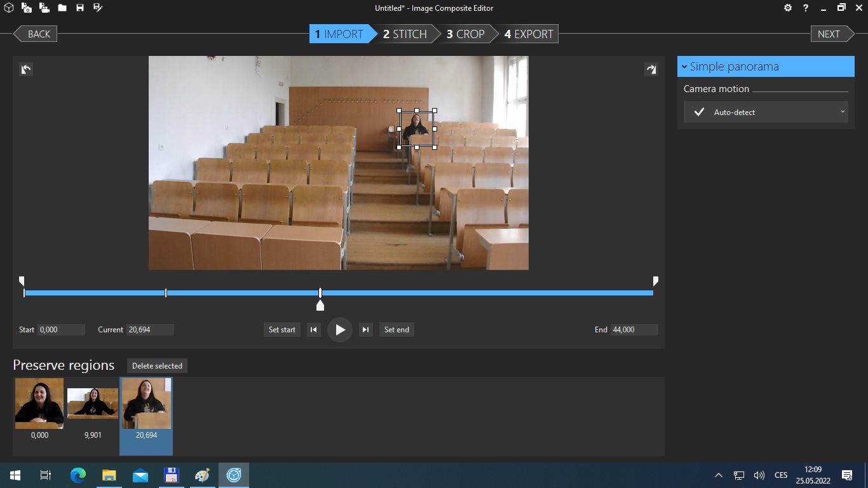Show hidden system tray icons
The image size is (868, 488).
719,475
